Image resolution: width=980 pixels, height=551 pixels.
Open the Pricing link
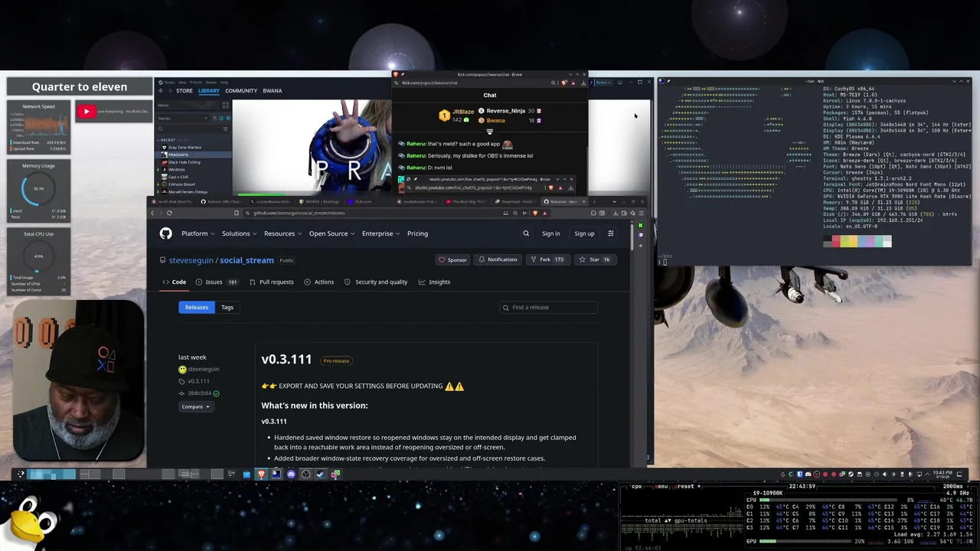[x=417, y=233]
